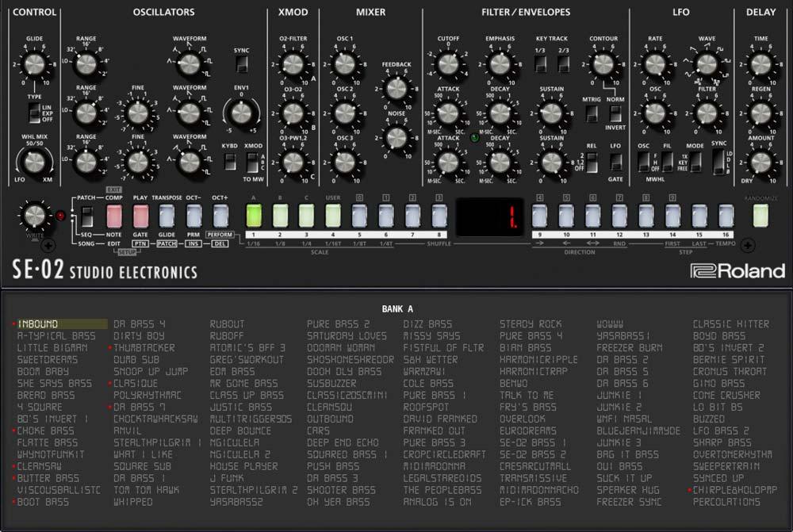Click the TRANSPOSE button
The height and width of the screenshot is (532, 793).
167,216
